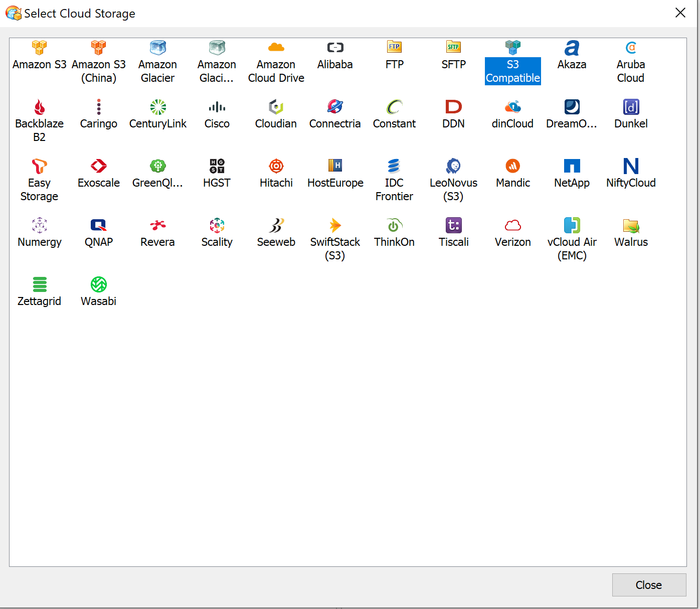Pick the CenturyLink storage icon
Viewport: 700px width, 609px height.
click(x=157, y=107)
